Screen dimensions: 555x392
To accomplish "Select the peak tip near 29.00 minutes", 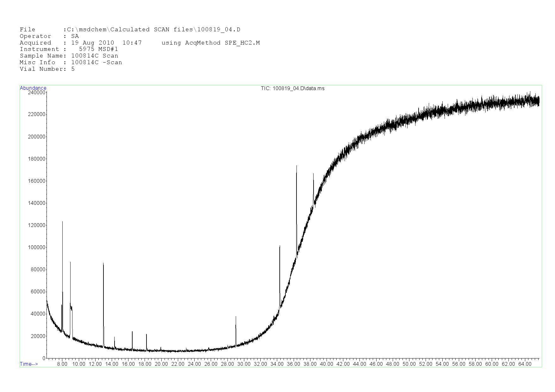I will 236,316.
